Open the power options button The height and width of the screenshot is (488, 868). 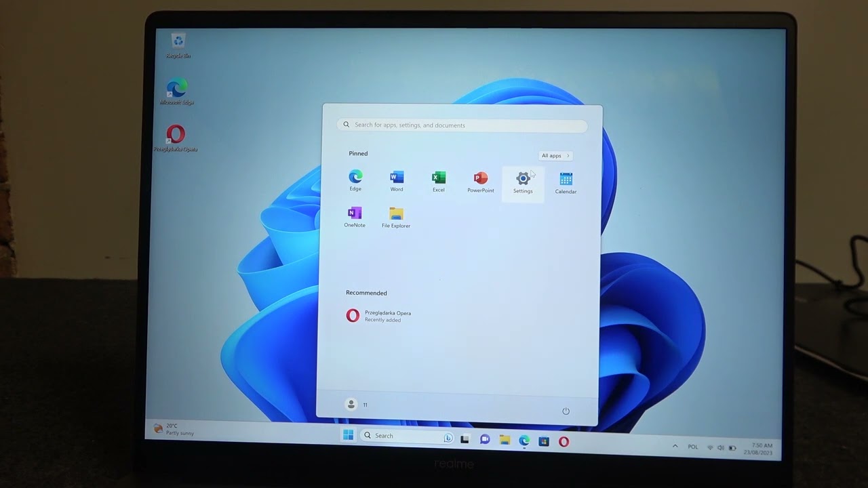[x=566, y=411]
